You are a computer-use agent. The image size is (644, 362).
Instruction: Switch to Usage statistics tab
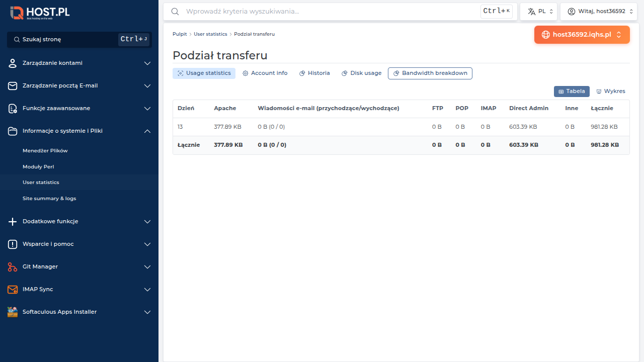click(x=204, y=73)
